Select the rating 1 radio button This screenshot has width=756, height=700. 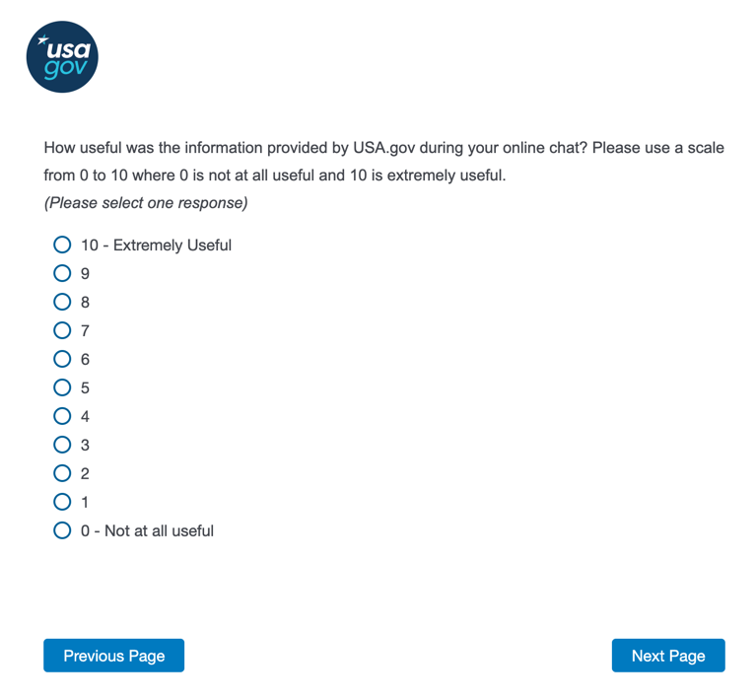pos(62,502)
